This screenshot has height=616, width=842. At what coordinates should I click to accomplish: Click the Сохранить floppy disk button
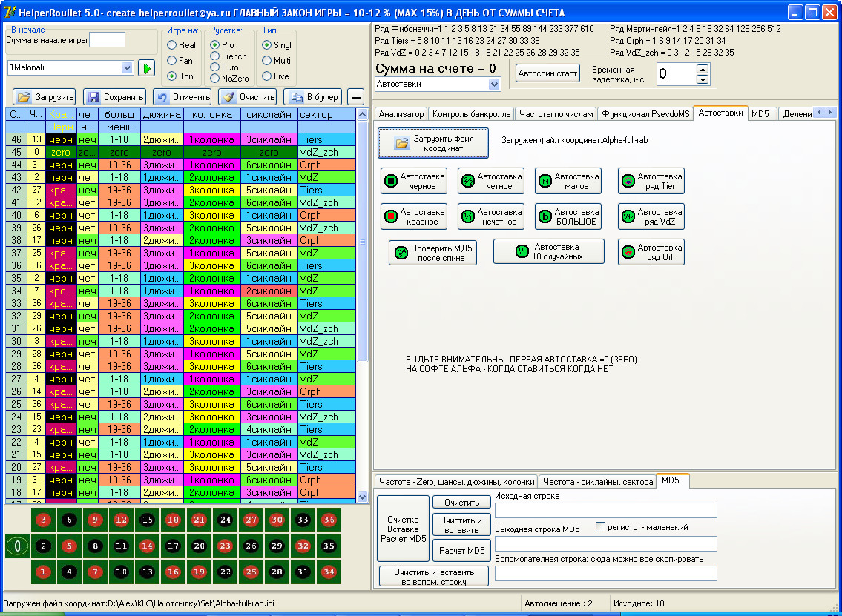pyautogui.click(x=114, y=97)
